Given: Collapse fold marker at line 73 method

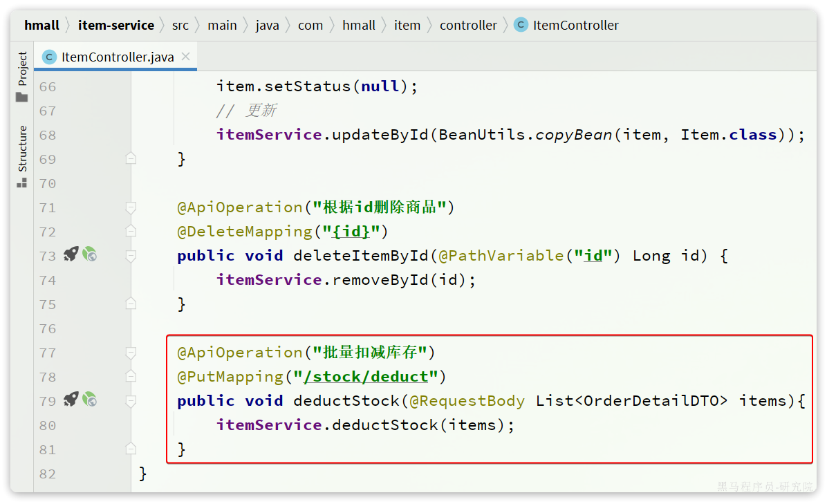Looking at the screenshot, I should 131,256.
